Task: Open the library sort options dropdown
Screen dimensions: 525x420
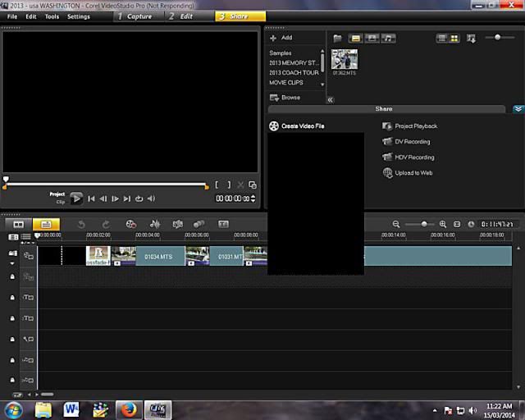Action: (471, 39)
